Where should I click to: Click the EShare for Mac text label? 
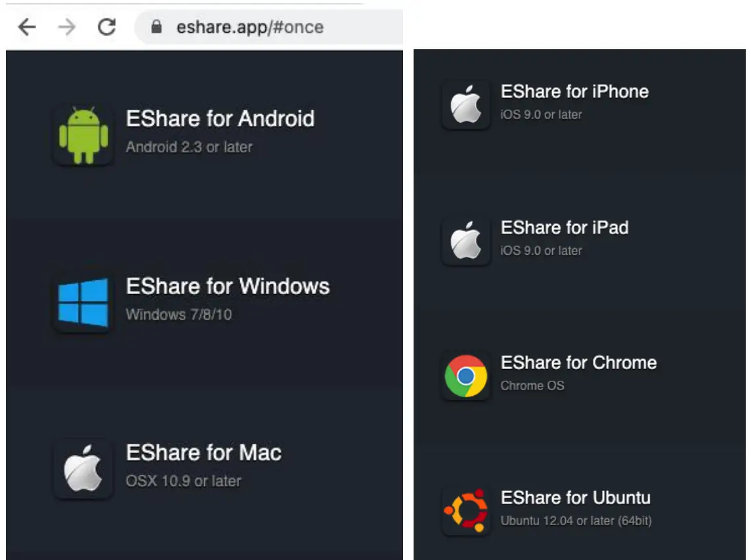pos(204,452)
